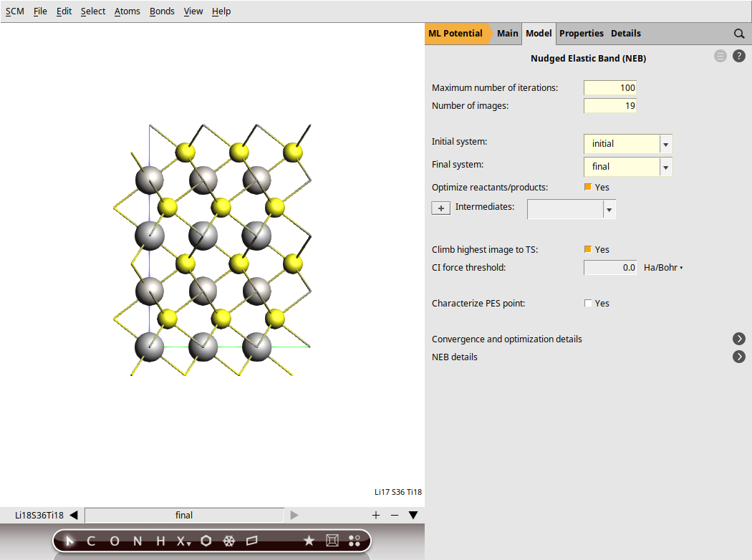Switch to the Properties tab
This screenshot has height=560, width=752.
point(582,33)
